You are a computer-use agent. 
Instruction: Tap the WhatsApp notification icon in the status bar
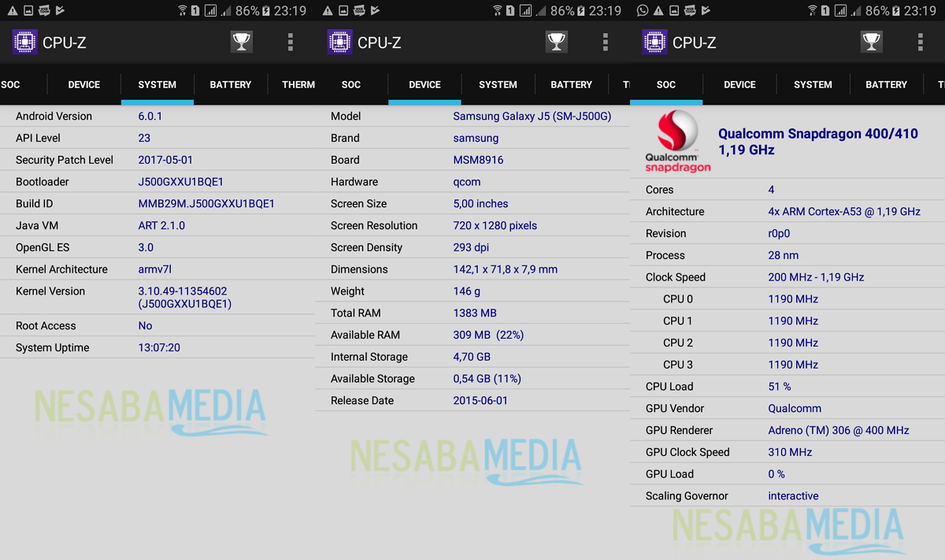tap(643, 10)
